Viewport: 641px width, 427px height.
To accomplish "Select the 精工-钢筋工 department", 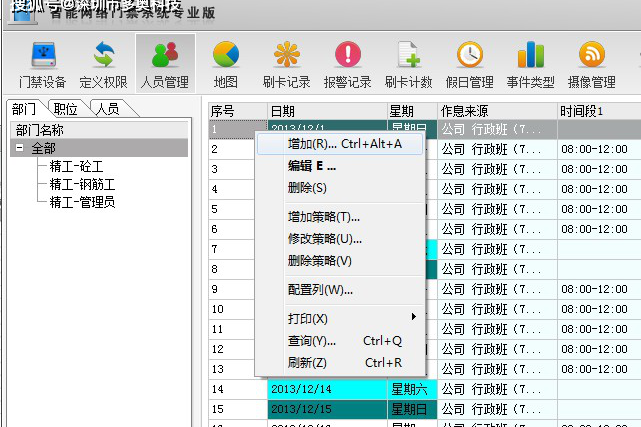I will [82, 184].
